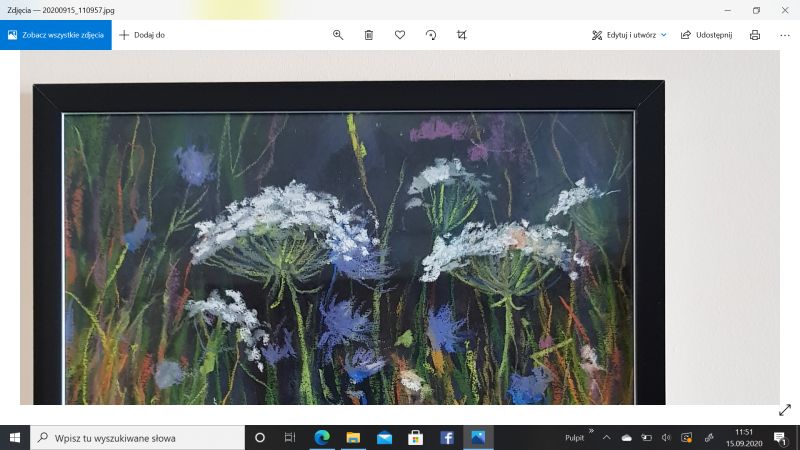Expand the 'Edytuj i utwórz' dropdown
The height and width of the screenshot is (450, 800).
(629, 35)
